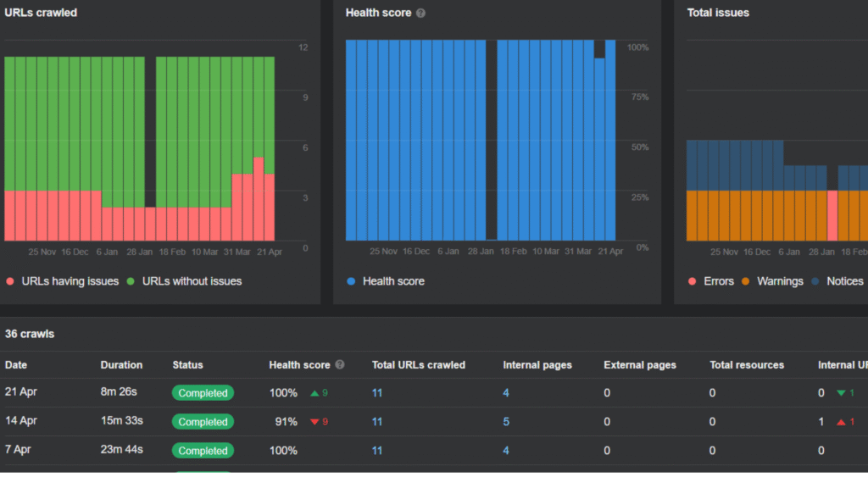
Task: Click the Health score chart help icon
Action: (421, 14)
